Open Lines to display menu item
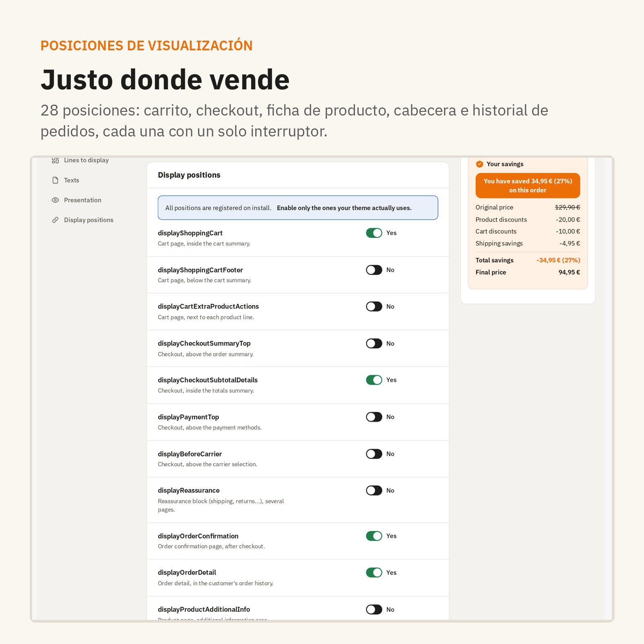The height and width of the screenshot is (644, 644). point(86,160)
